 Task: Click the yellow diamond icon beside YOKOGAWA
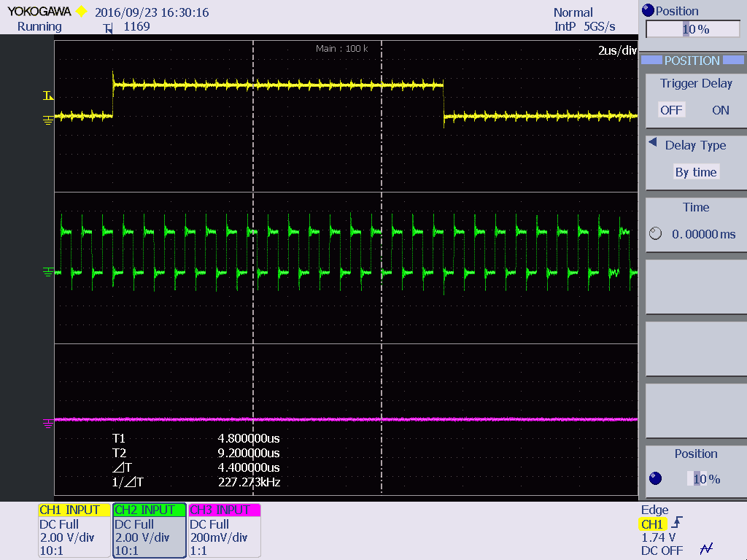pos(82,12)
